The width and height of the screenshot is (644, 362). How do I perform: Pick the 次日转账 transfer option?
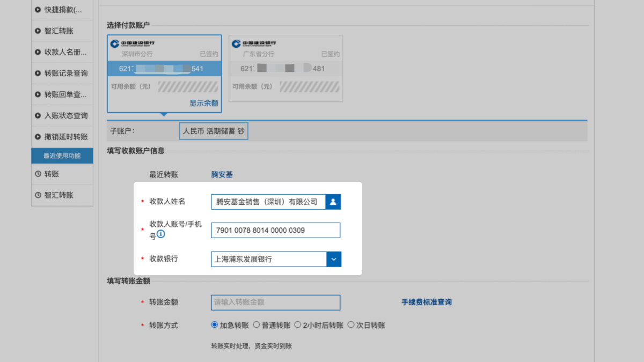(x=351, y=325)
